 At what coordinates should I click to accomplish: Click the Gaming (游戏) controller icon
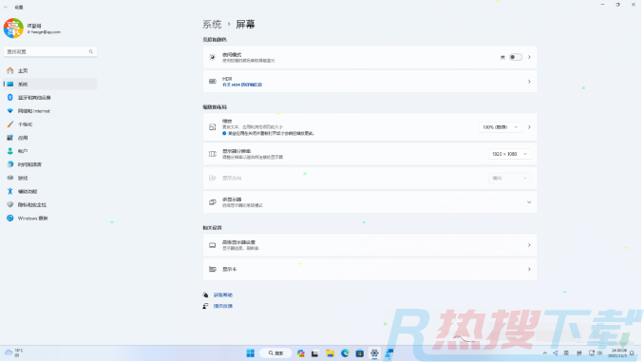[10, 178]
